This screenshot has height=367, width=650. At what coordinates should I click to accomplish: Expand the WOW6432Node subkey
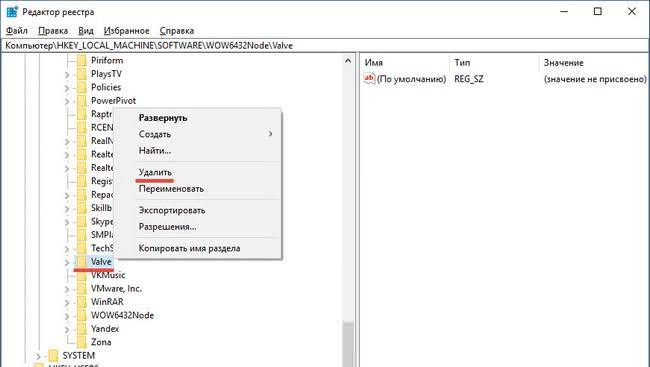point(67,316)
